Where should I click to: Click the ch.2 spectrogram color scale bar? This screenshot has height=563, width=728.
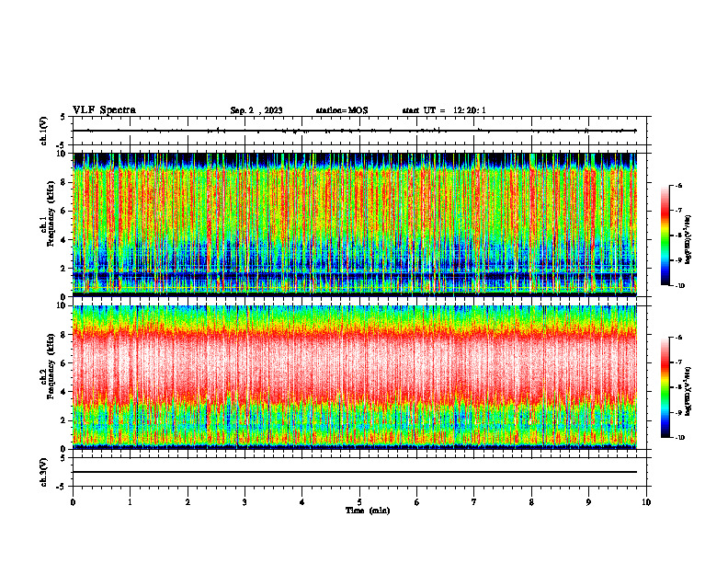pos(665,387)
